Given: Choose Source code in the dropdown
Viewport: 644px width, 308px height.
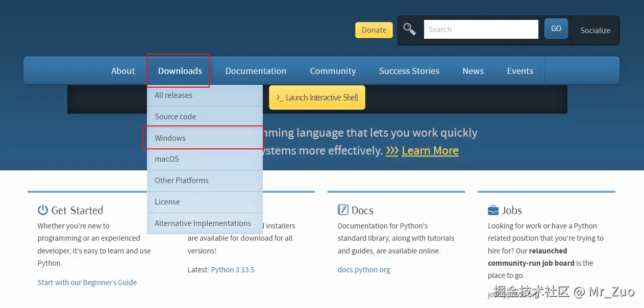Looking at the screenshot, I should click(x=205, y=117).
